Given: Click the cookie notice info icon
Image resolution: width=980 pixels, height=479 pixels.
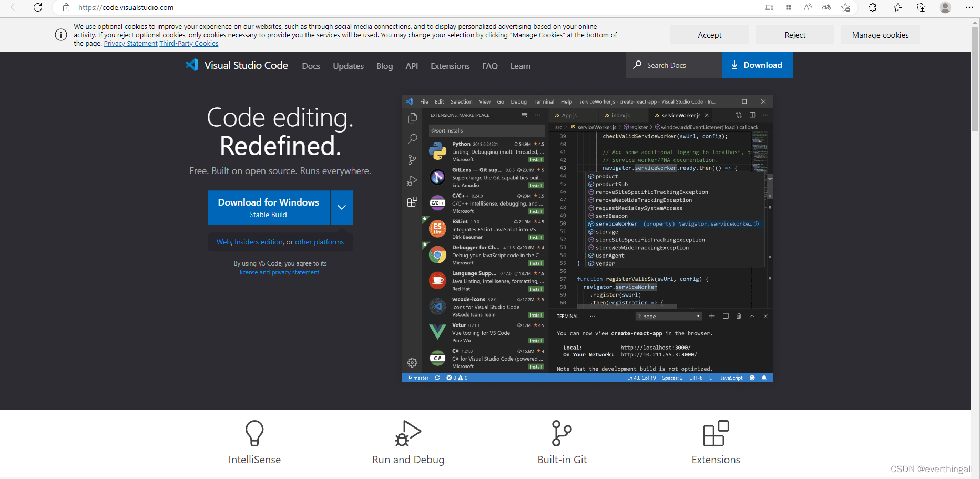Looking at the screenshot, I should tap(61, 35).
